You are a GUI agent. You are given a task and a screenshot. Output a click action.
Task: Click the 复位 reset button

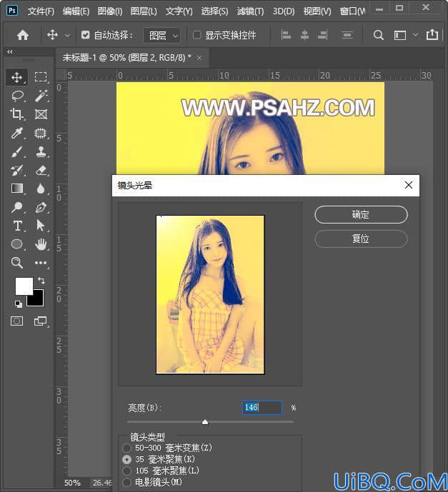point(361,239)
